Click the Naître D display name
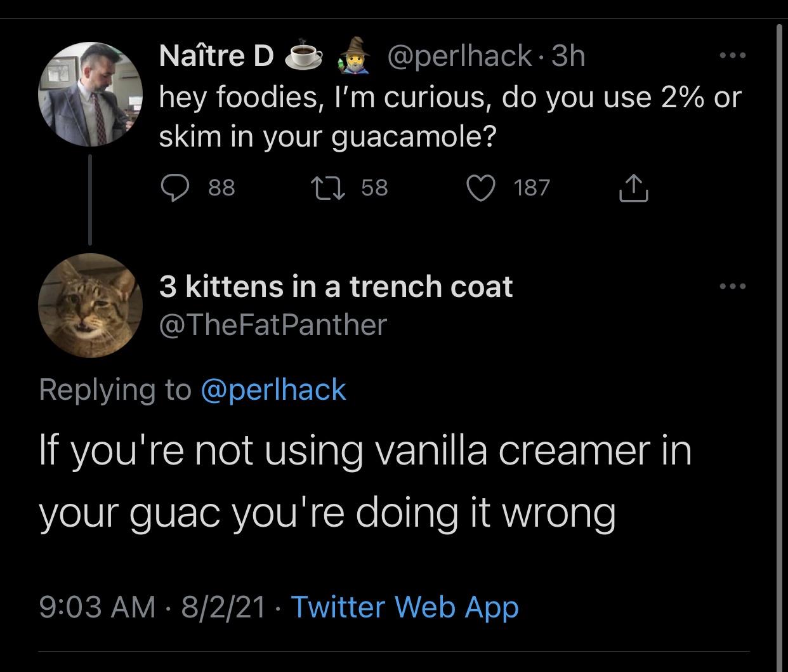This screenshot has height=672, width=788. (x=216, y=56)
